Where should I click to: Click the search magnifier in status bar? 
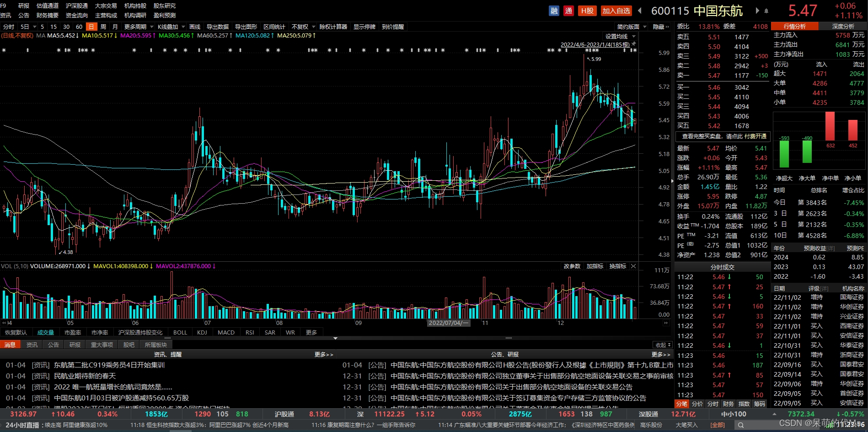click(740, 425)
